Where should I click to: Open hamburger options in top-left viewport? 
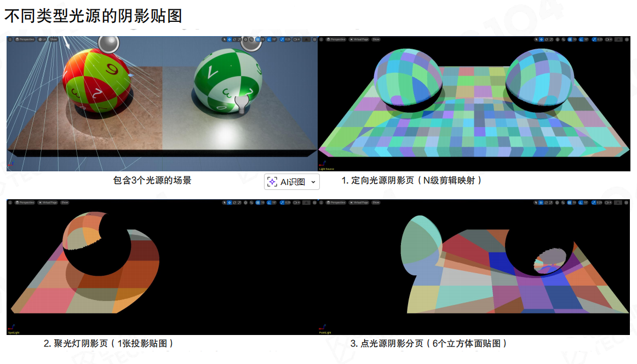click(10, 39)
